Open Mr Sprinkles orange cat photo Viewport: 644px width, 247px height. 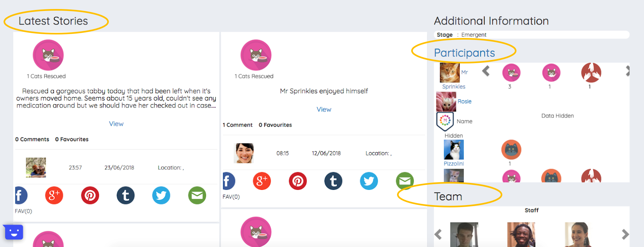pos(450,73)
